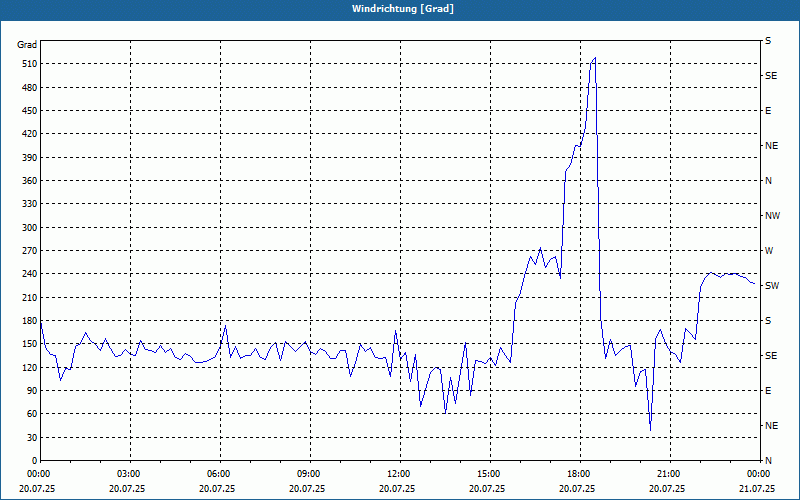This screenshot has height=500, width=800.
Task: Click the "09:00" time label
Action: tap(310, 474)
